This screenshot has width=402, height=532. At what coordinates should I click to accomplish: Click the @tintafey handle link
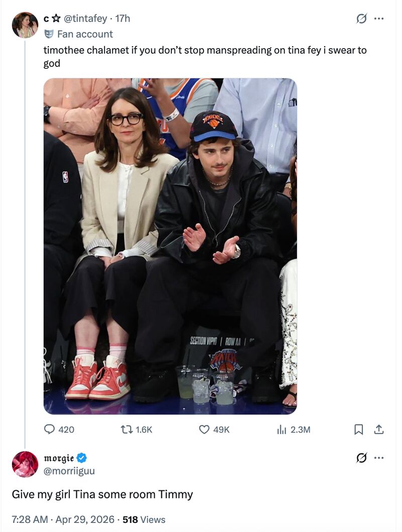85,19
